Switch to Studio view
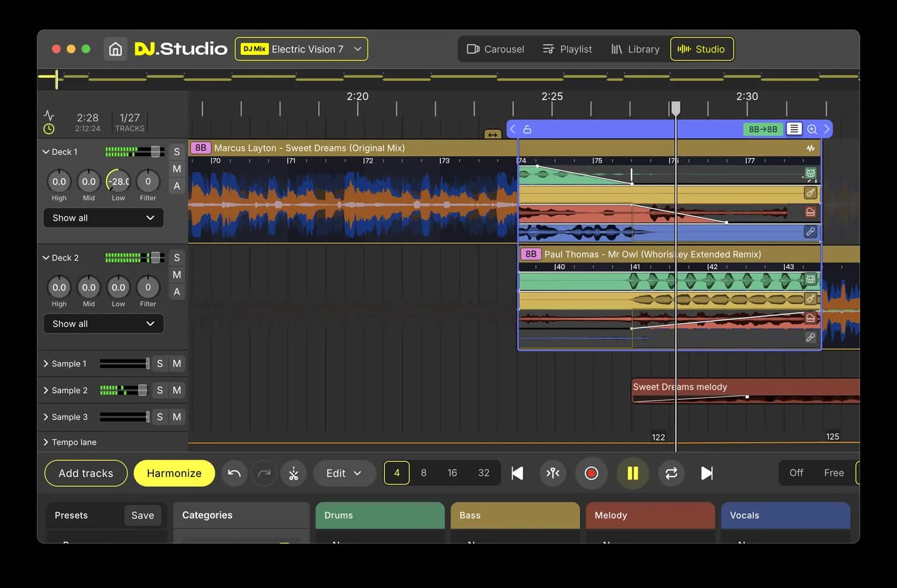This screenshot has width=897, height=588. click(x=702, y=49)
